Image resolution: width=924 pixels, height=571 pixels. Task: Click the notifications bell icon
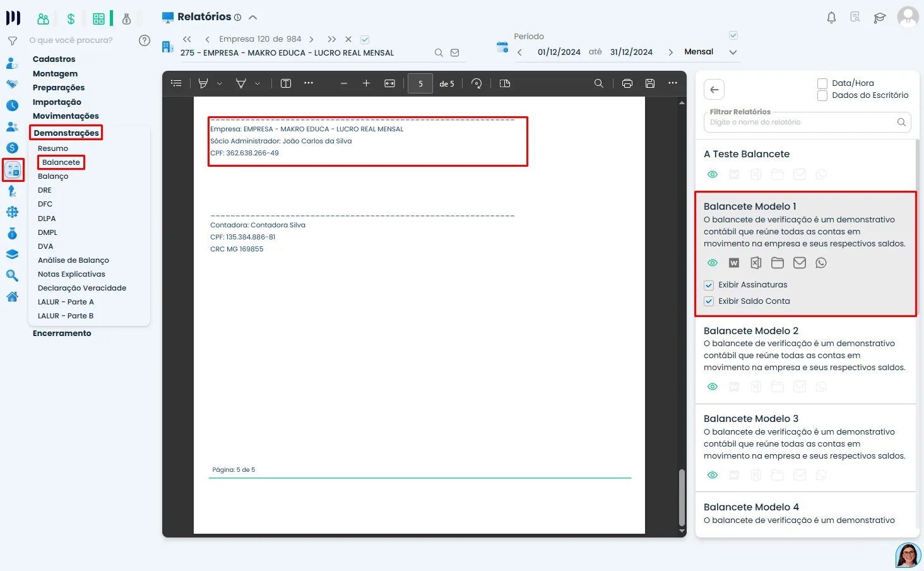[831, 18]
